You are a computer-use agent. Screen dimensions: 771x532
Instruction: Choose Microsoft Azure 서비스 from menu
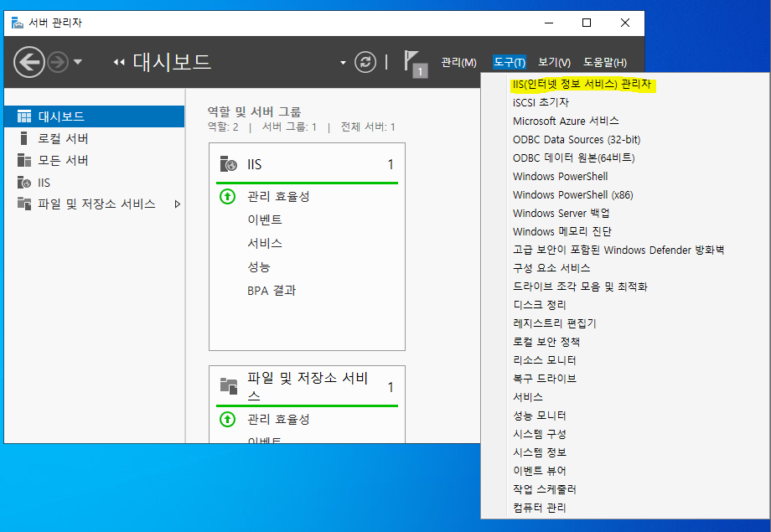566,121
